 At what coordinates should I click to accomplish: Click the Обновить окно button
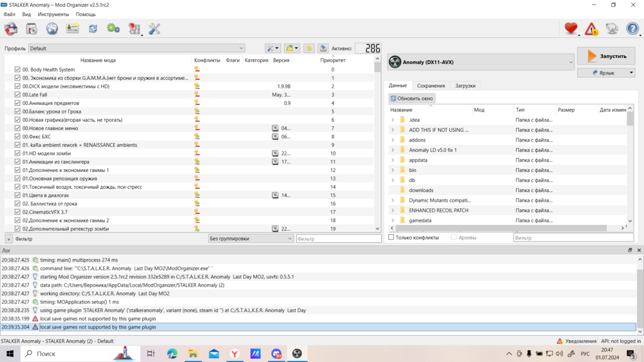coord(412,99)
